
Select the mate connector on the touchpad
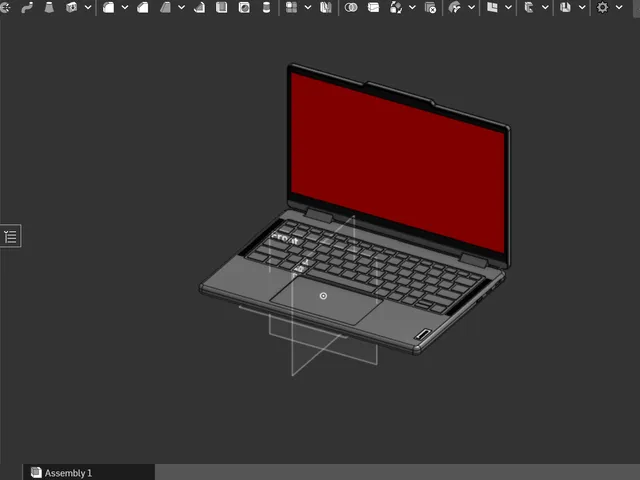point(323,296)
